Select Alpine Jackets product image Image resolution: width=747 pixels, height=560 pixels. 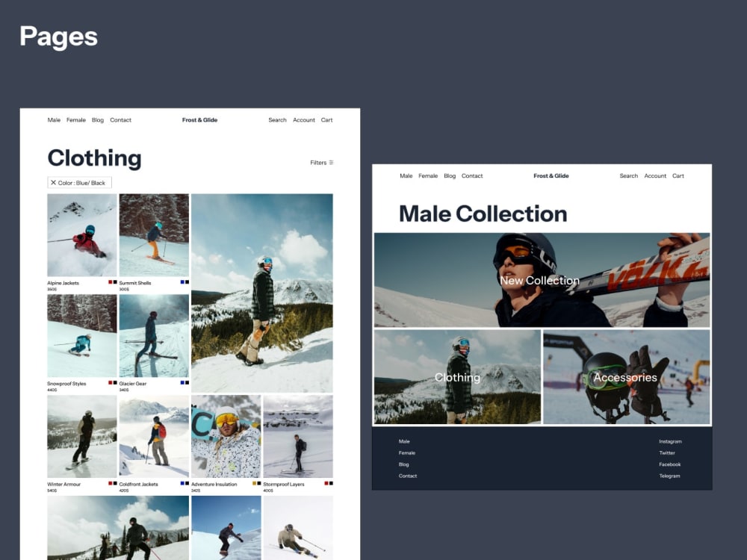pos(82,234)
